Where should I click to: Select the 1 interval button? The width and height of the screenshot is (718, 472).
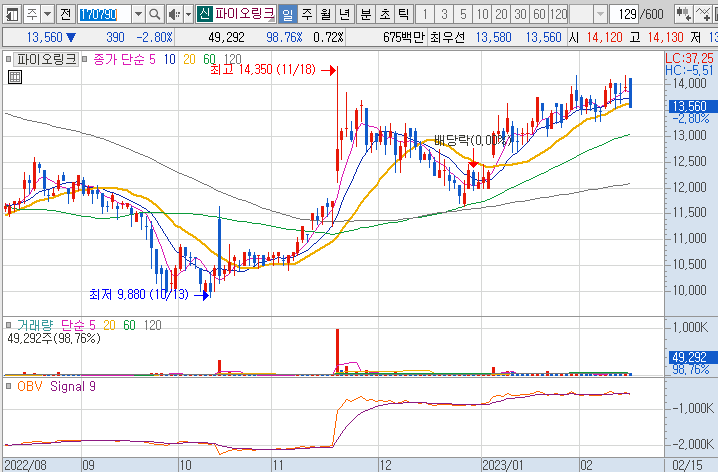[425, 14]
